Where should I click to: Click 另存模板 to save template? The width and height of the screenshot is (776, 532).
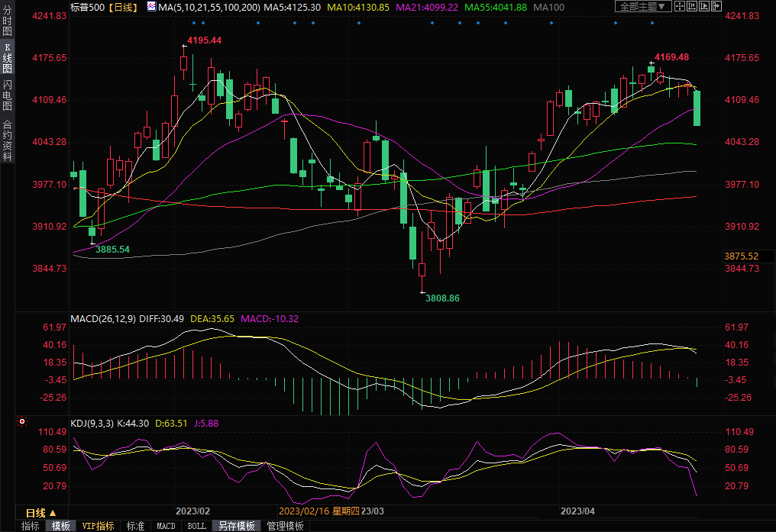[x=236, y=526]
